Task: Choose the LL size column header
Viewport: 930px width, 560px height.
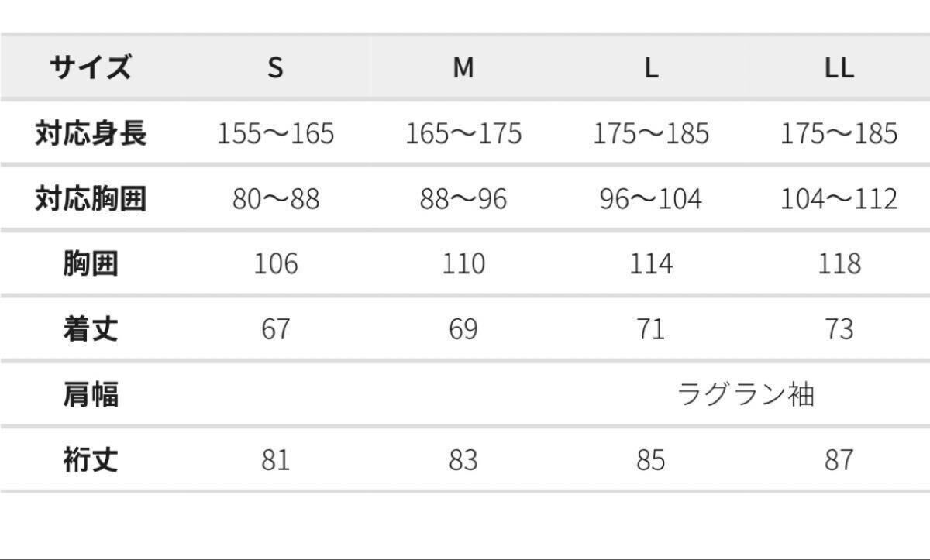Action: tap(839, 68)
